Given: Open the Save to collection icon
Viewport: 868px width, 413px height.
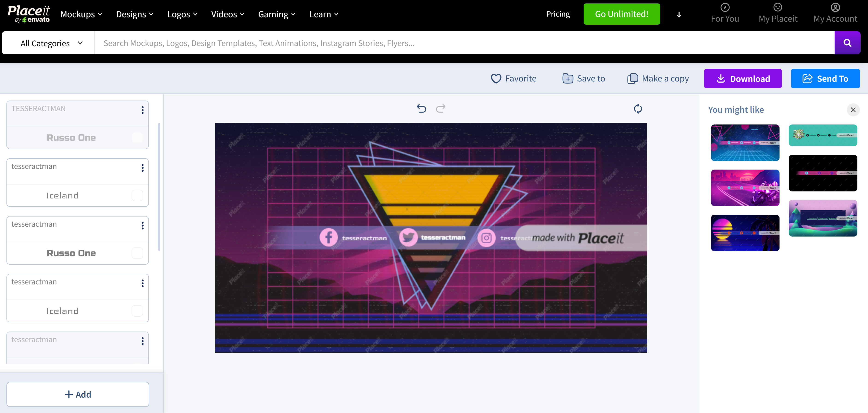Looking at the screenshot, I should click(568, 78).
